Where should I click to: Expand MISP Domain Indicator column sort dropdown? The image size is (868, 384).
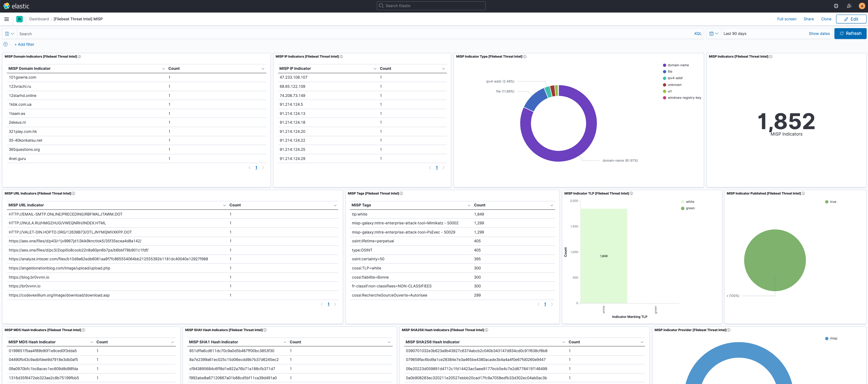click(163, 69)
